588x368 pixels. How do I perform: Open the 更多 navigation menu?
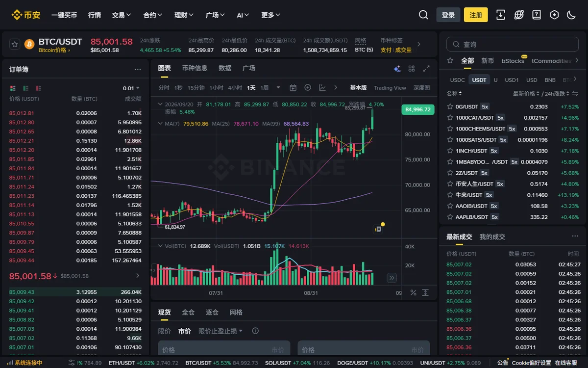(x=271, y=15)
